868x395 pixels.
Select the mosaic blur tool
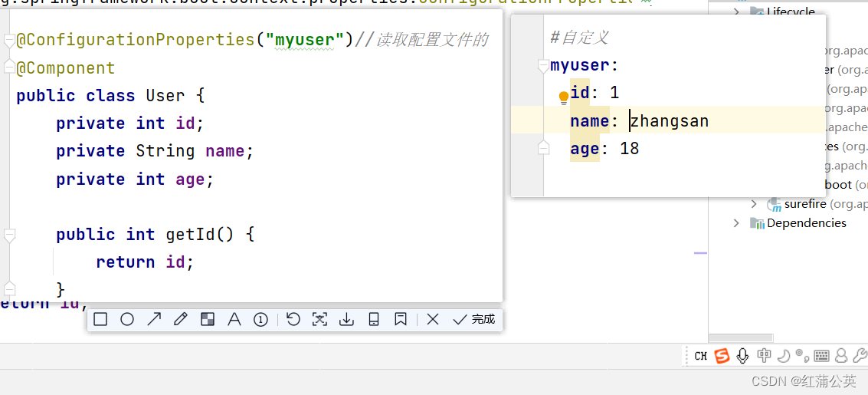coord(207,319)
